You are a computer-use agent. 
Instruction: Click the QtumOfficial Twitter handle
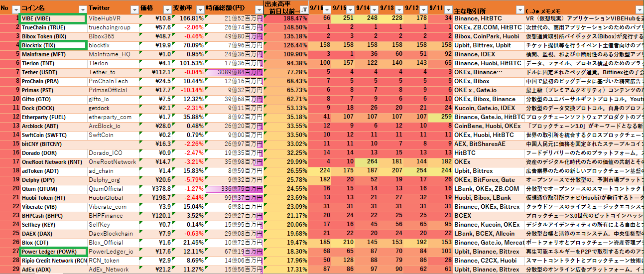pyautogui.click(x=106, y=189)
